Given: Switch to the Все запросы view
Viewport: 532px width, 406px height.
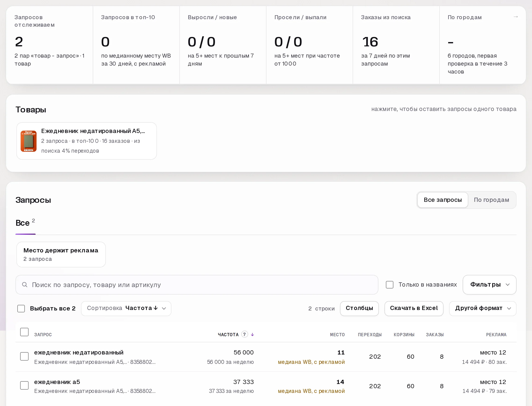Looking at the screenshot, I should pos(443,200).
